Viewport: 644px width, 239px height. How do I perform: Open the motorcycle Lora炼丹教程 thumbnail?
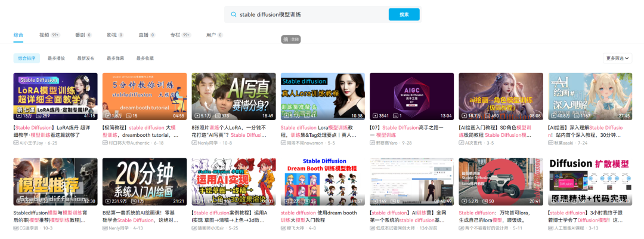(501, 182)
